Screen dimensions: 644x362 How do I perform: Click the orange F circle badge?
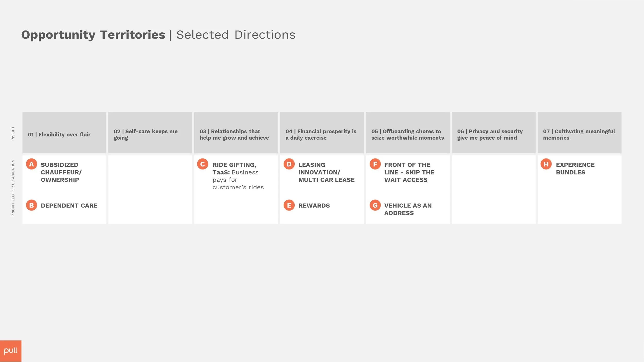pos(375,164)
